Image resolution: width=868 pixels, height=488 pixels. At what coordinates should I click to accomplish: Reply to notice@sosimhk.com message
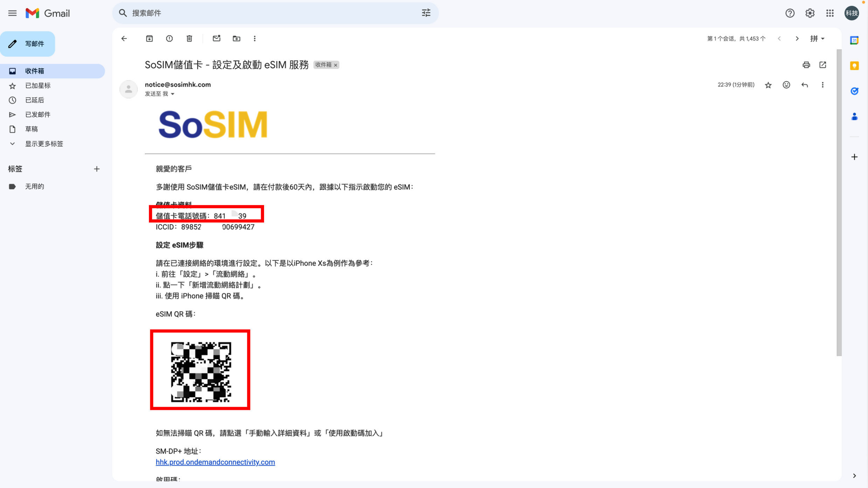pos(805,85)
